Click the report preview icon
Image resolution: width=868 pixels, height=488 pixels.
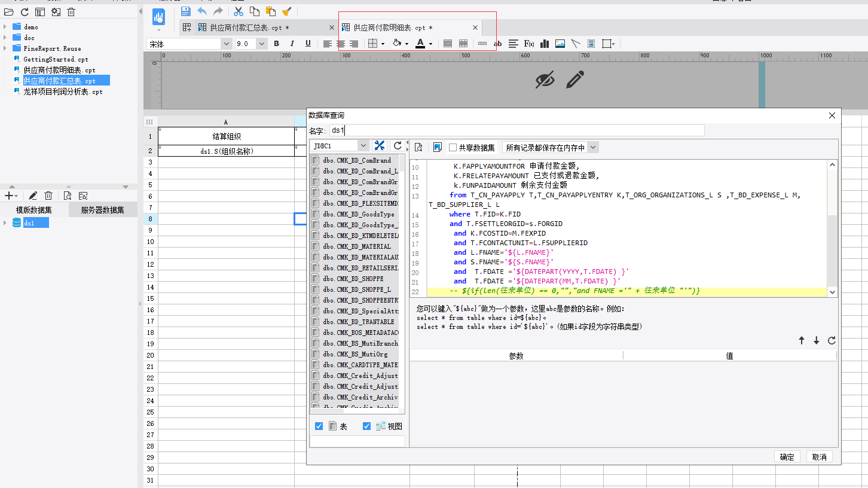[158, 17]
